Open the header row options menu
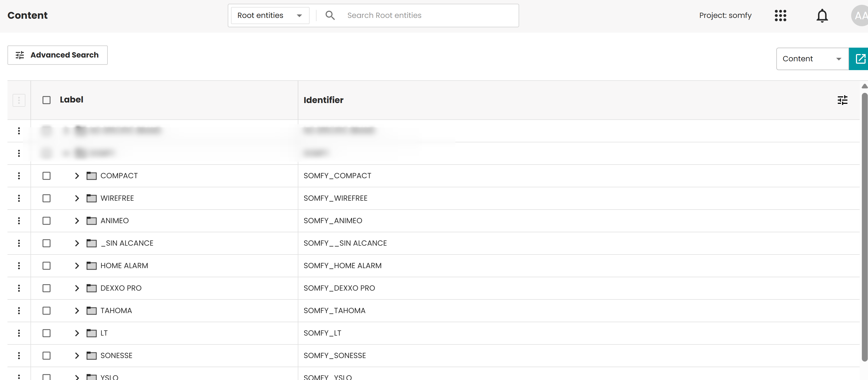The image size is (868, 380). 19,100
